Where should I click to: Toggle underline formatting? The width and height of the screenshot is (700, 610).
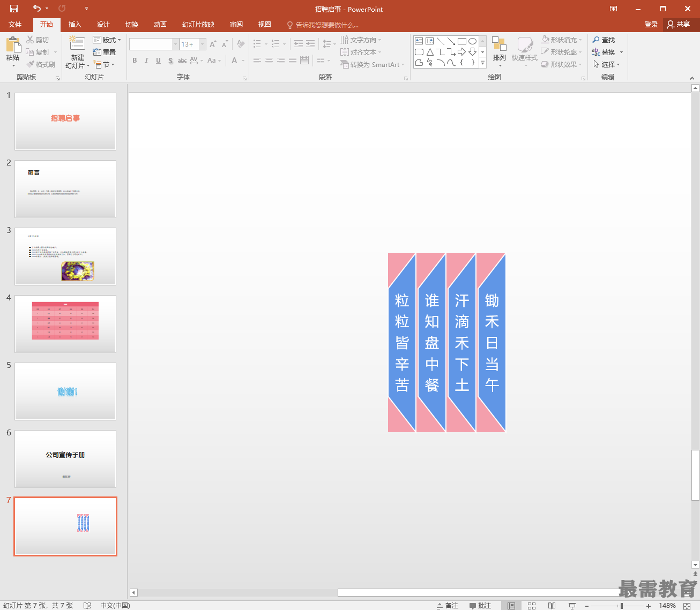point(158,61)
